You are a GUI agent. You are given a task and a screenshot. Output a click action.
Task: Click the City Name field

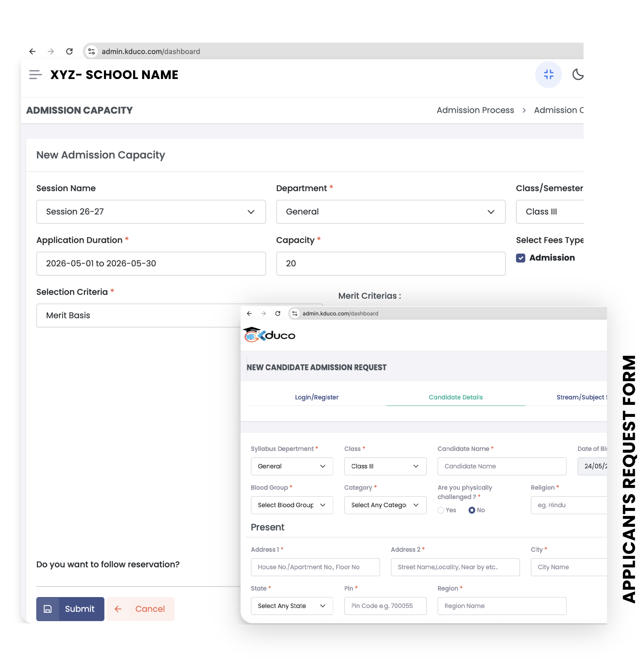(569, 567)
